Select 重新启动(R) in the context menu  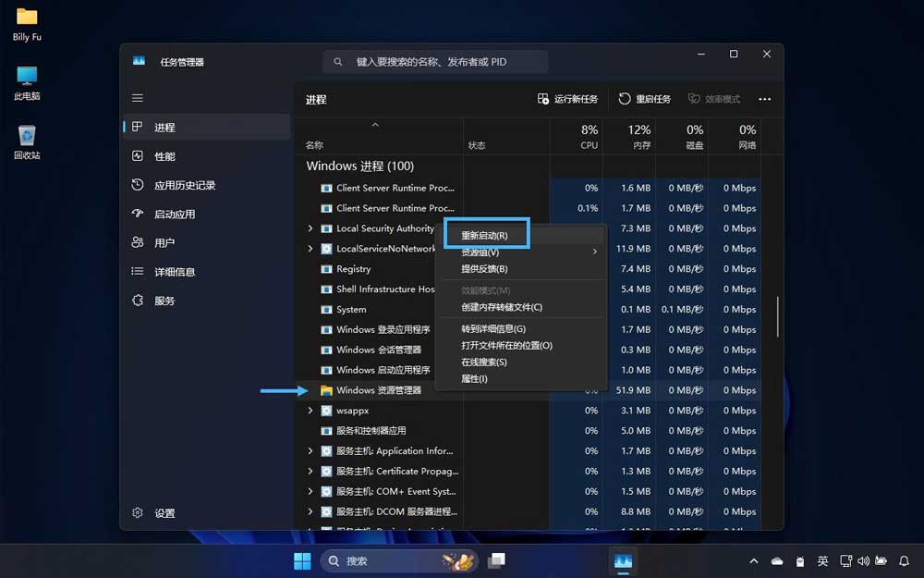click(x=487, y=234)
